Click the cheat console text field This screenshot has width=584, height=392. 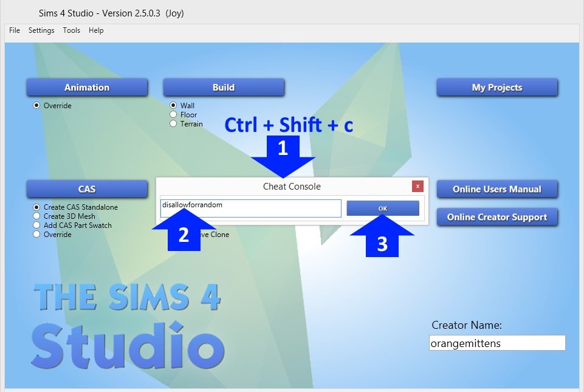click(x=250, y=208)
